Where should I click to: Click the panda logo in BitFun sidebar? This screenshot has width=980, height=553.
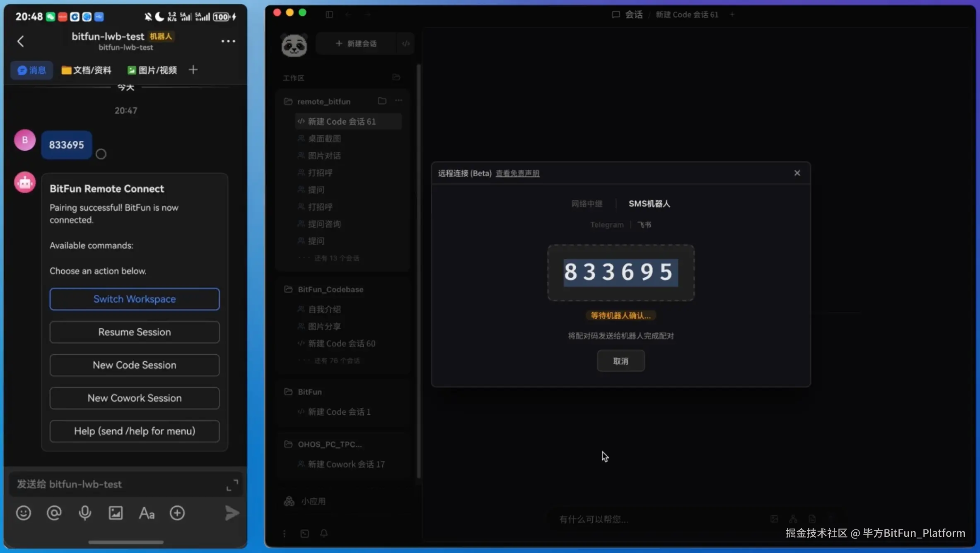[x=294, y=45]
